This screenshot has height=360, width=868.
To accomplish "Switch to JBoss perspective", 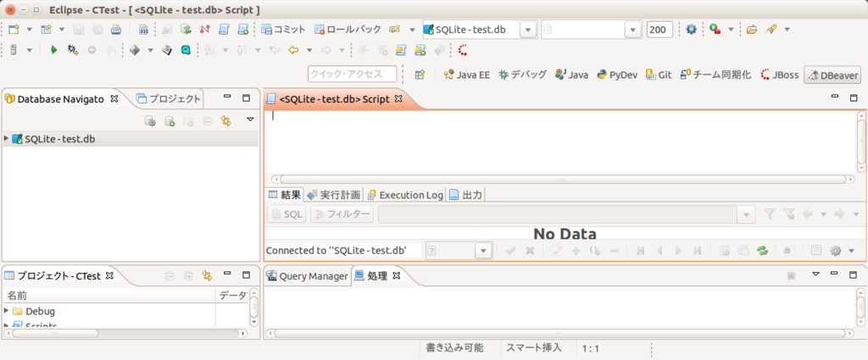I will click(x=780, y=75).
